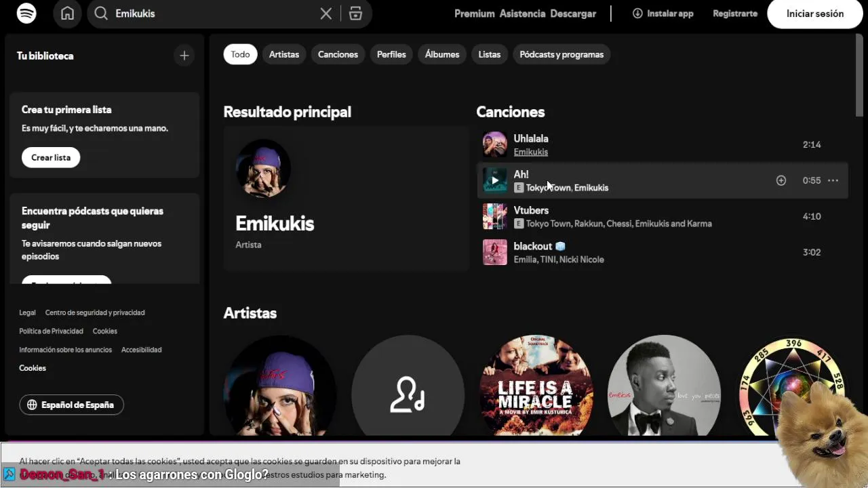Select the Vtubers song title
The image size is (868, 488).
531,210
